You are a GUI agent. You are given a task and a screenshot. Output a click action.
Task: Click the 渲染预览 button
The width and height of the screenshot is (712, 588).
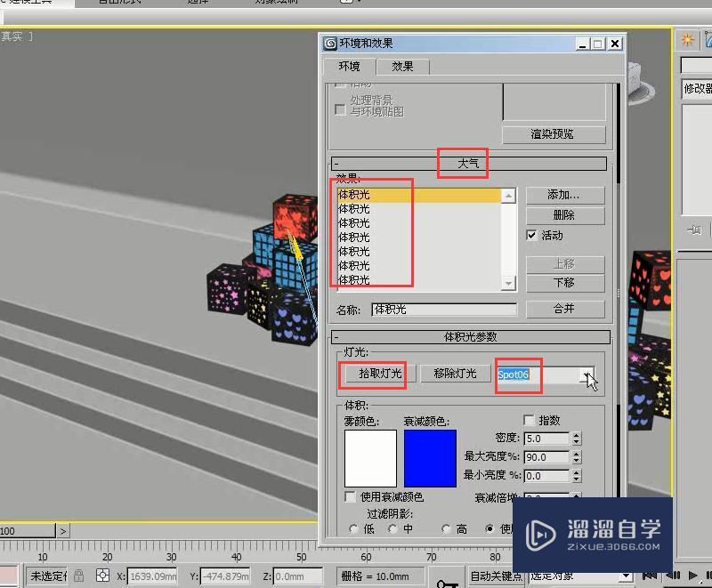pyautogui.click(x=554, y=134)
